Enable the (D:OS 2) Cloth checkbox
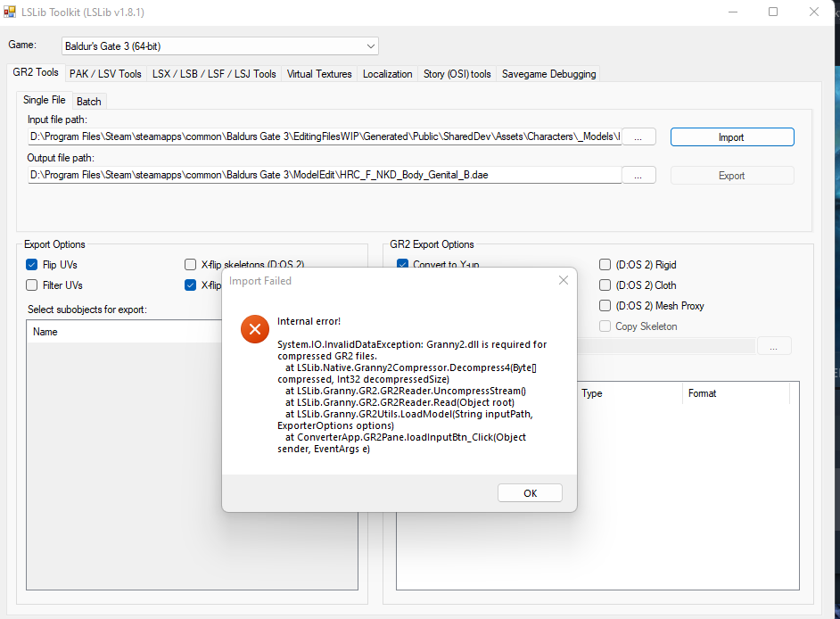Screen dimensions: 840x619 point(605,285)
